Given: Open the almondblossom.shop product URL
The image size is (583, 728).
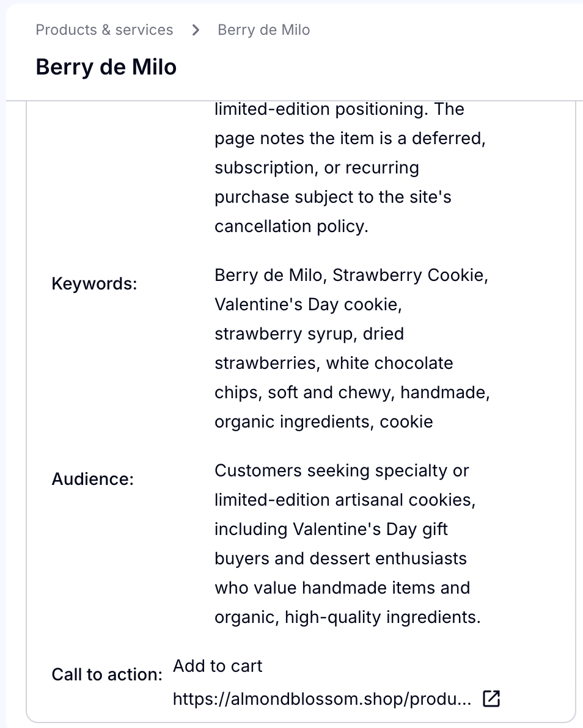Looking at the screenshot, I should pos(322,698).
